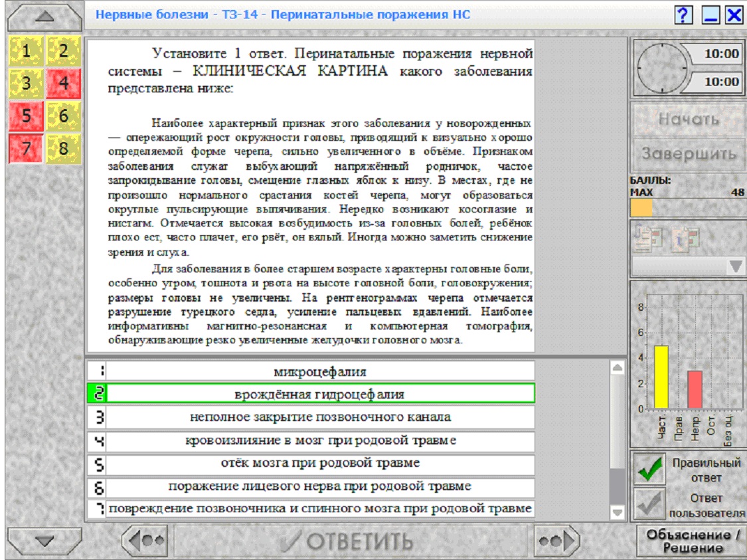Go to question number 8
The width and height of the screenshot is (747, 560).
click(64, 149)
